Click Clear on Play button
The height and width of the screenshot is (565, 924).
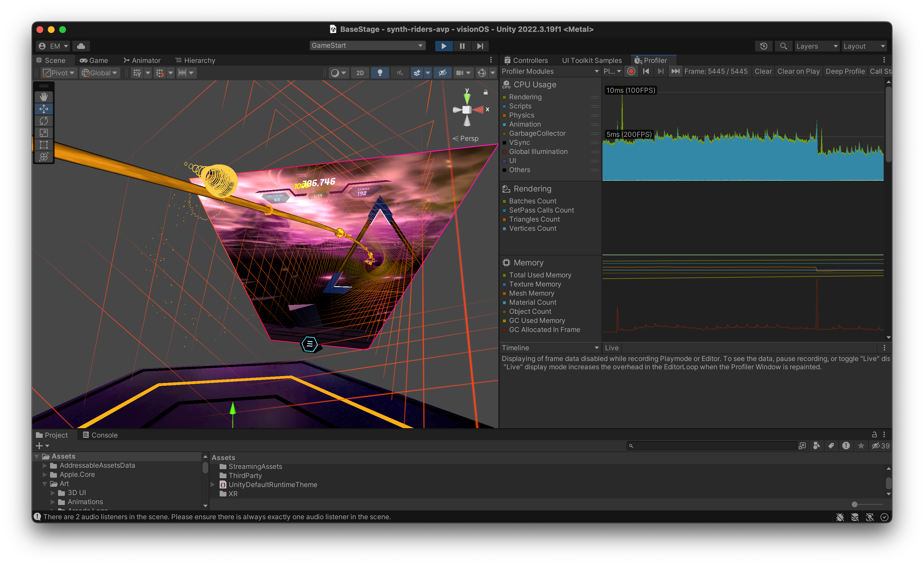click(x=798, y=71)
